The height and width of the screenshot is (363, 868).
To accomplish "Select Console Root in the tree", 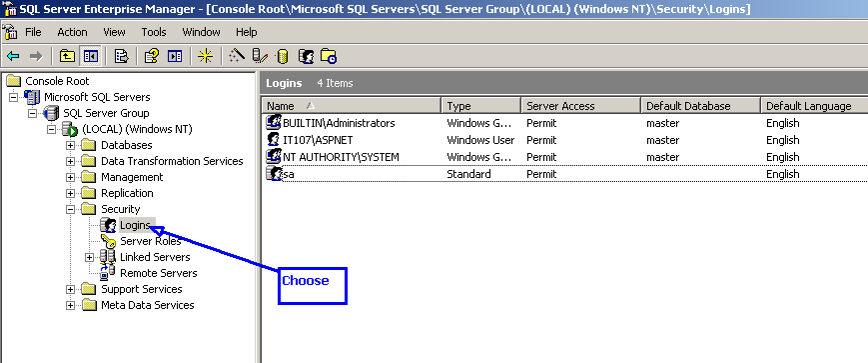I will click(x=57, y=81).
